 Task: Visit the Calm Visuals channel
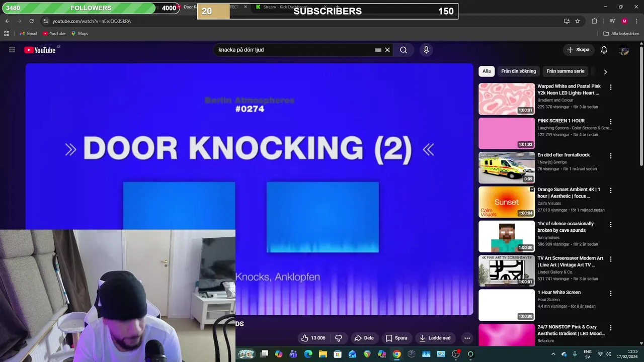(549, 203)
